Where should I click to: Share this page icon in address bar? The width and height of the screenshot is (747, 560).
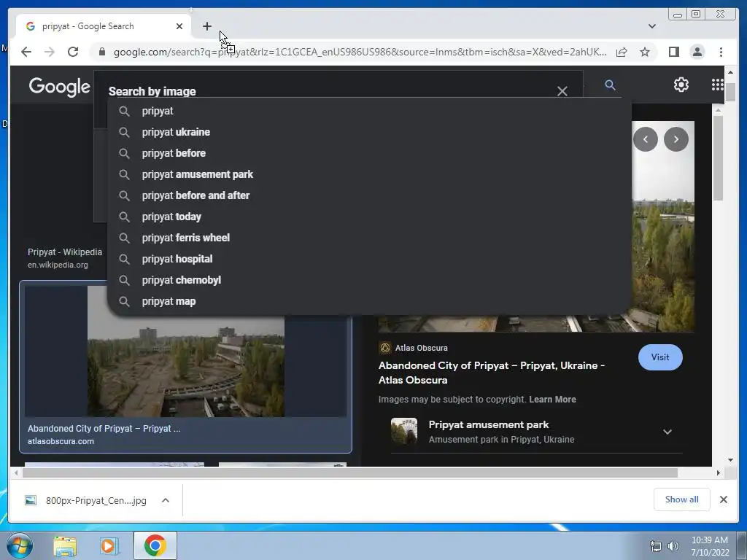(x=622, y=52)
